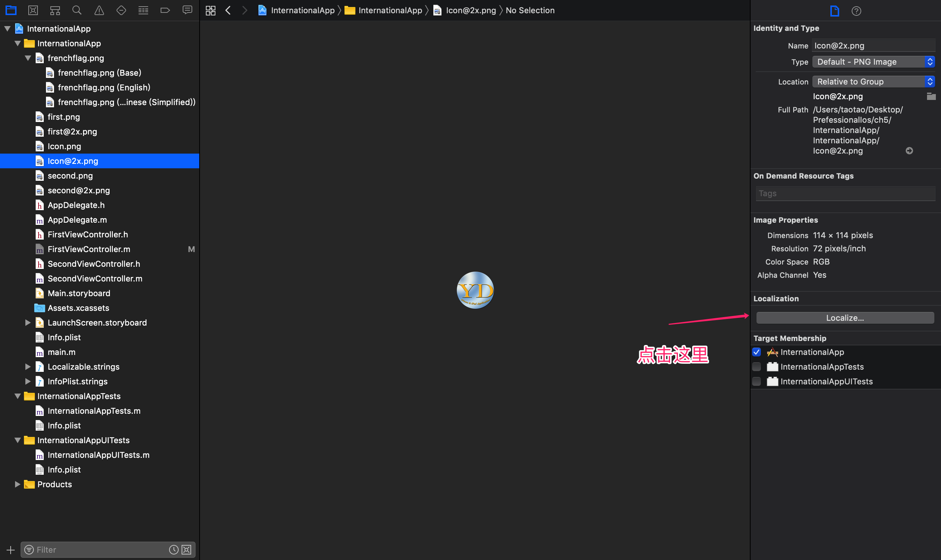Enable InternationalAppUITests target membership

756,381
